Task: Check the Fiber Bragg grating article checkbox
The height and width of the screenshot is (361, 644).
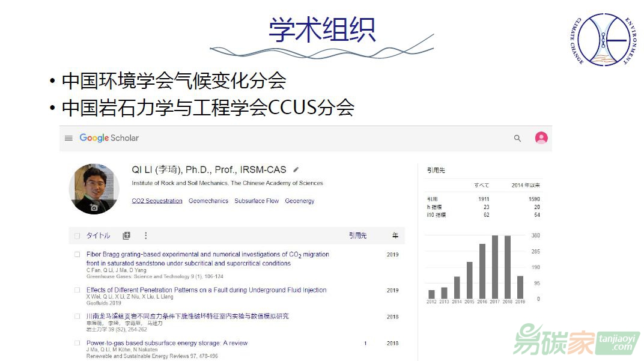Action: (77, 255)
